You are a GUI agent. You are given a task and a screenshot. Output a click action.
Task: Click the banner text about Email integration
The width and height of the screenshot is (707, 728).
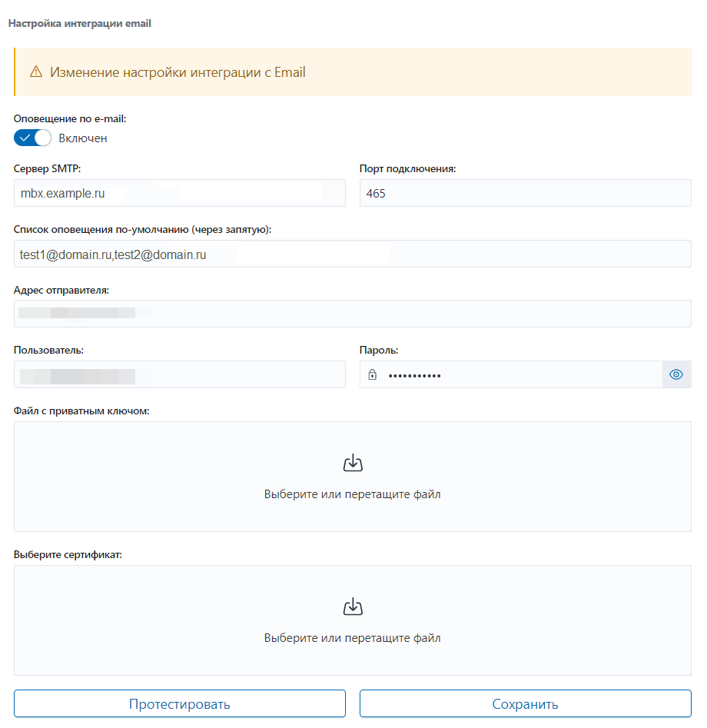coord(178,72)
